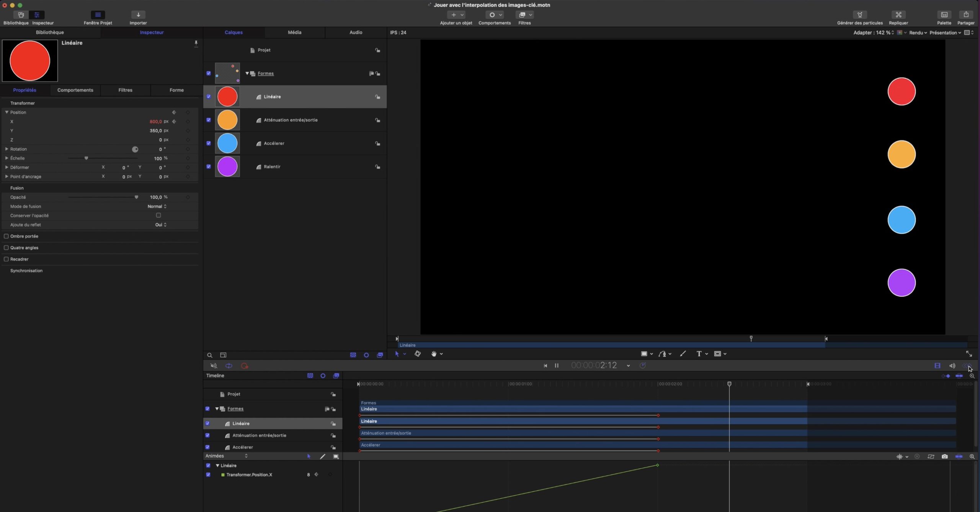
Task: Toggle visibility of Ralentir layer
Action: coord(209,167)
